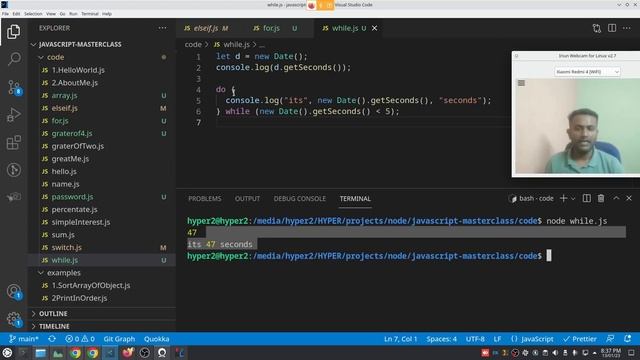Viewport: 640px width, 360px height.
Task: Open the Source Control view
Action: [14, 87]
